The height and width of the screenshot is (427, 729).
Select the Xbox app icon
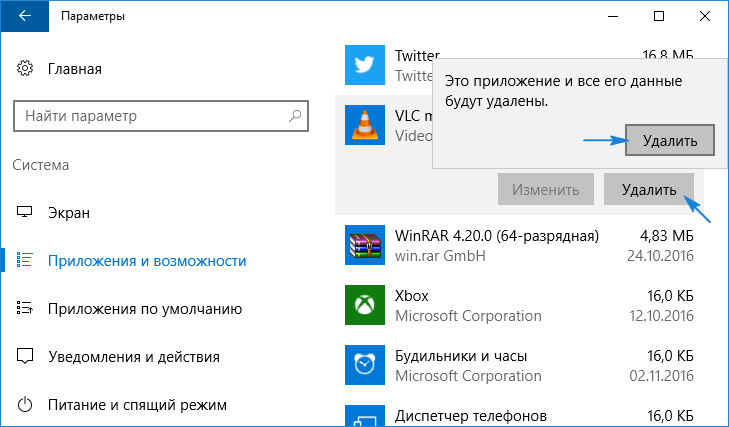tap(365, 305)
